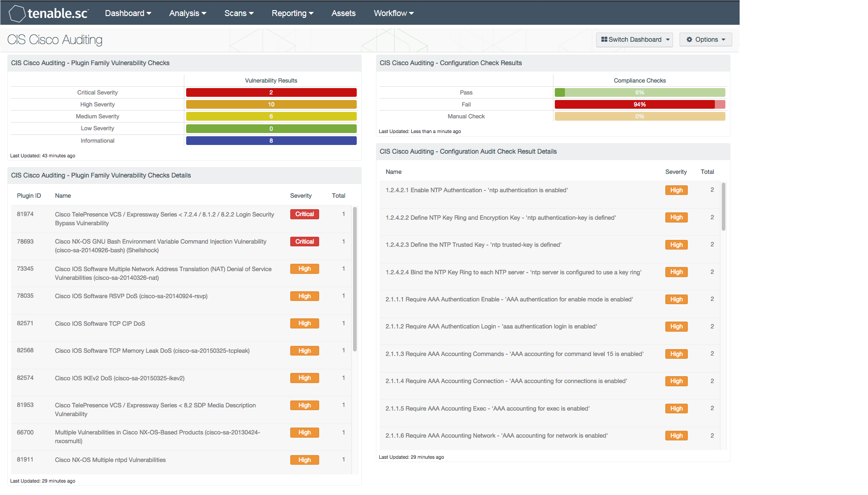
Task: Open 2.1.1.3 Require AAA Accounting Commands row
Action: [x=549, y=358]
